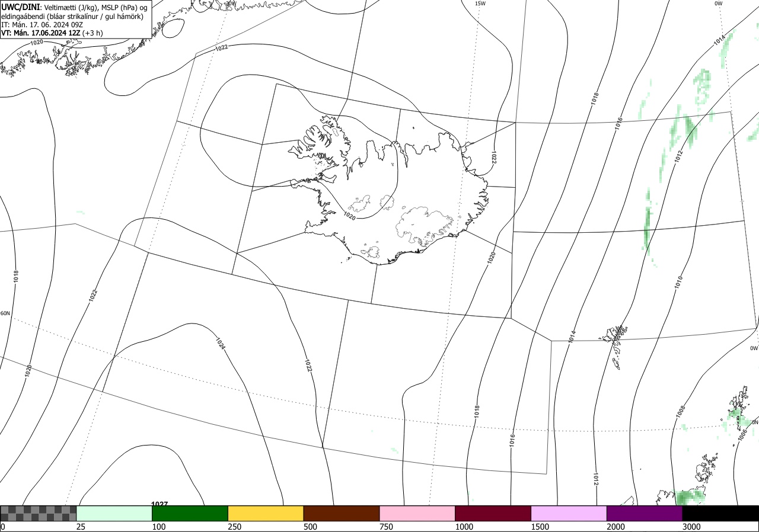The image size is (759, 532).
Task: Click the "1010" isobar label
Action: tap(678, 282)
